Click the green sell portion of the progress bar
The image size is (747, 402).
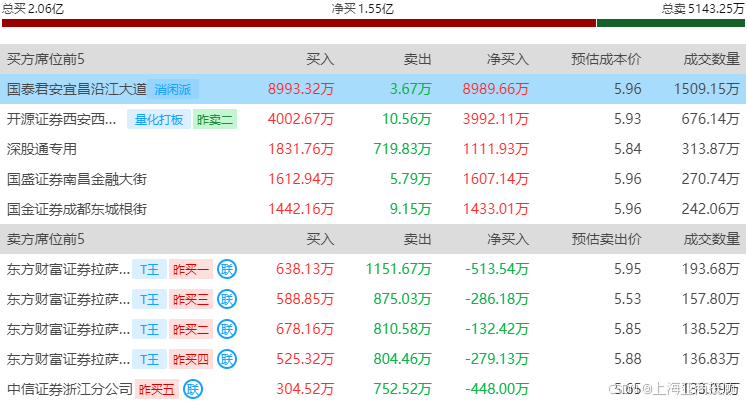click(x=671, y=23)
